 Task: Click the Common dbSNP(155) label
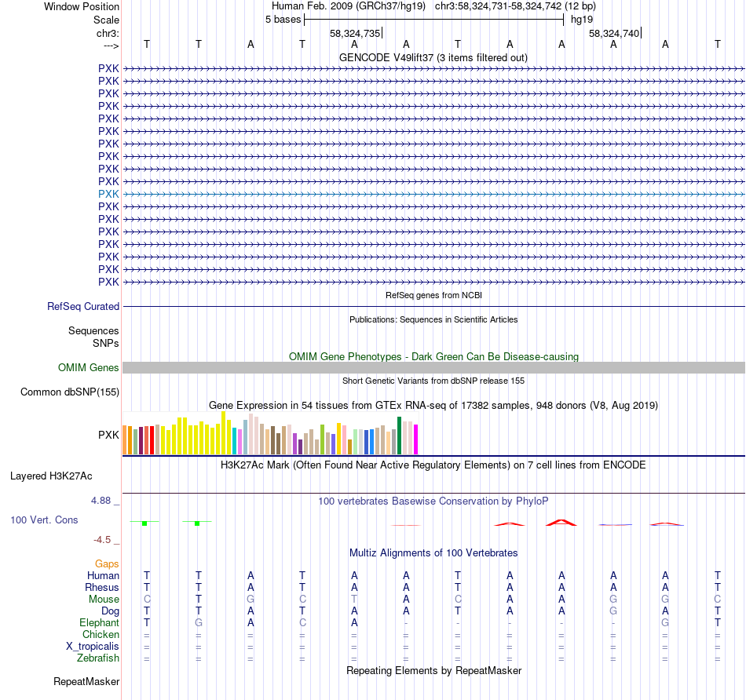(x=69, y=392)
